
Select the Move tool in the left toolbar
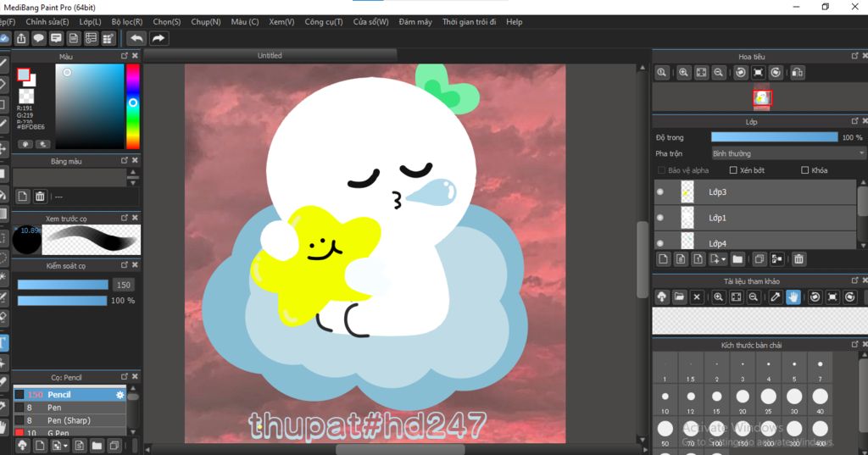click(x=3, y=148)
